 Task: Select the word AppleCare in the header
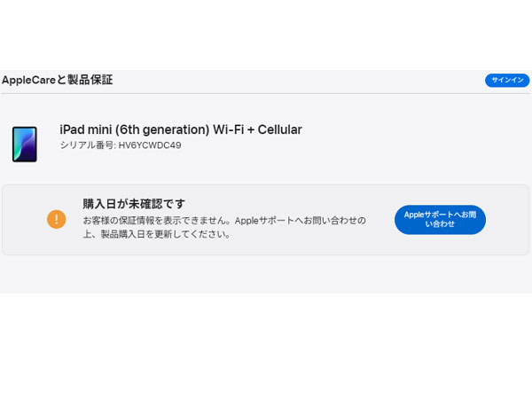point(29,81)
